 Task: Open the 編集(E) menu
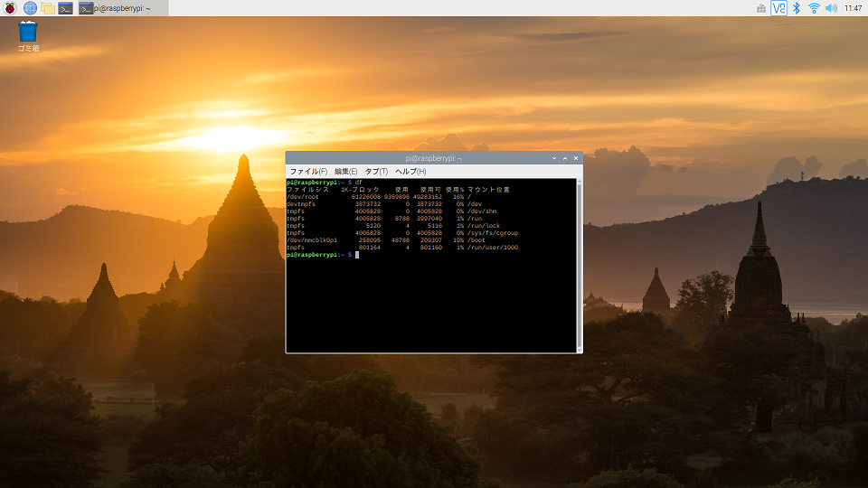coord(346,172)
